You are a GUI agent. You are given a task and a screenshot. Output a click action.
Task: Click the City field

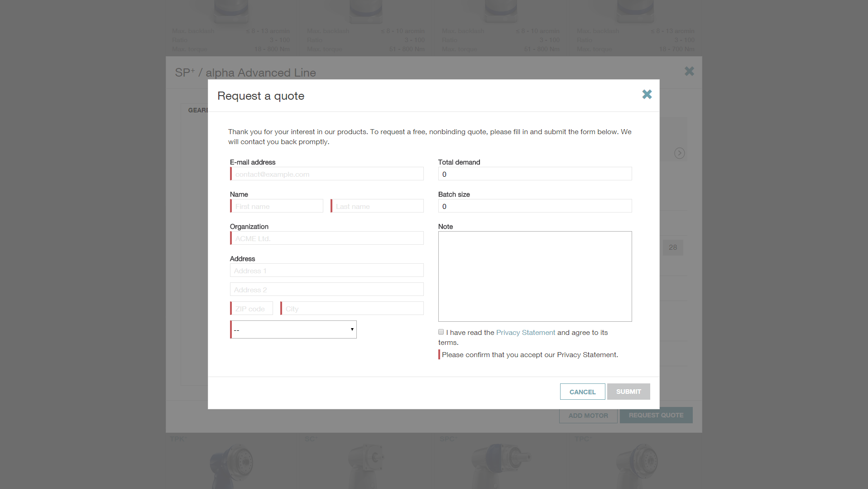click(352, 309)
